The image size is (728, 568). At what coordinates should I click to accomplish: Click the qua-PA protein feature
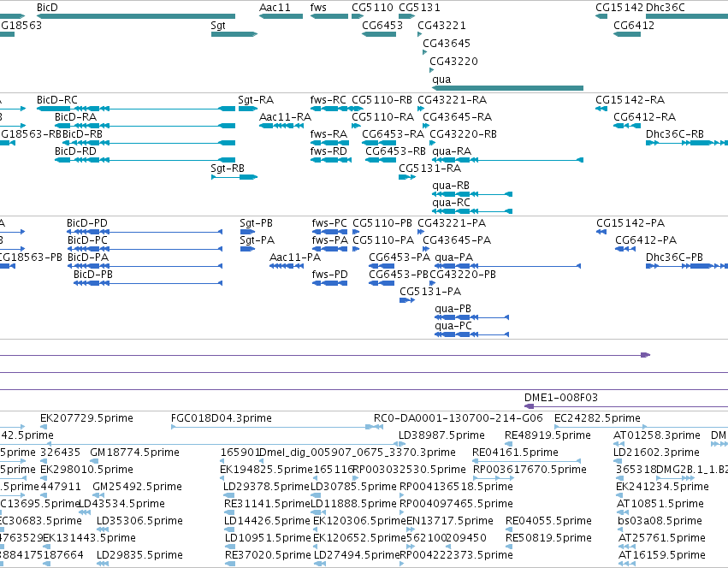(x=507, y=266)
